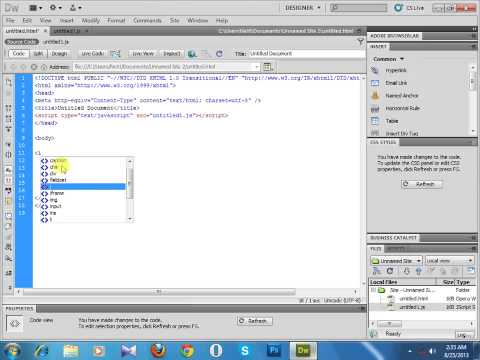Click the Title text field
480x360 pixels.
click(x=307, y=54)
